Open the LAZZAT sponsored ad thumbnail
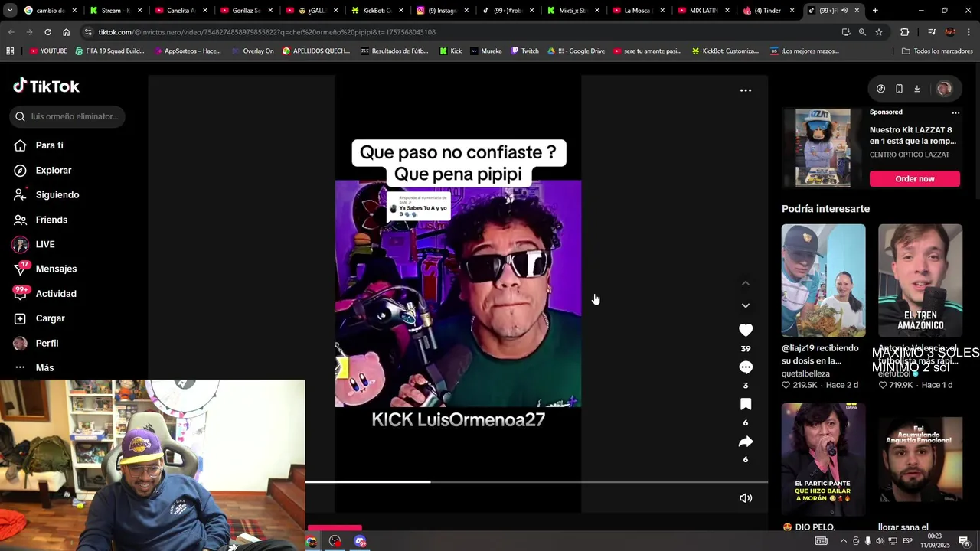 point(822,148)
